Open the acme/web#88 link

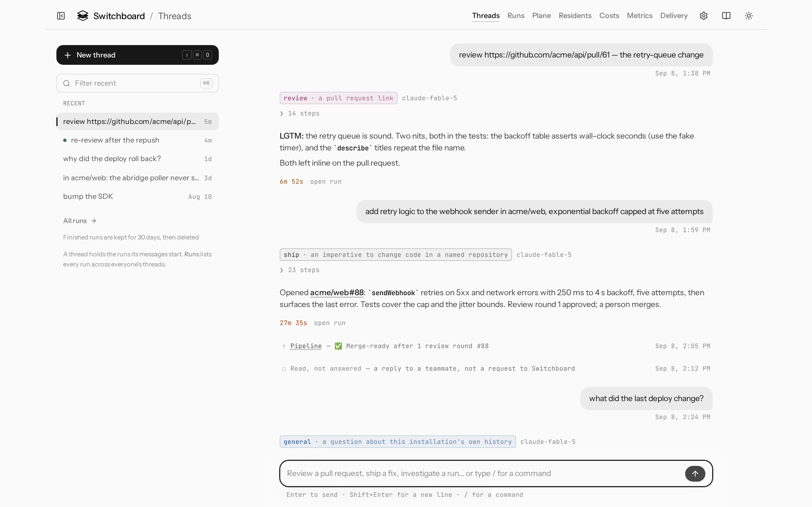(337, 292)
